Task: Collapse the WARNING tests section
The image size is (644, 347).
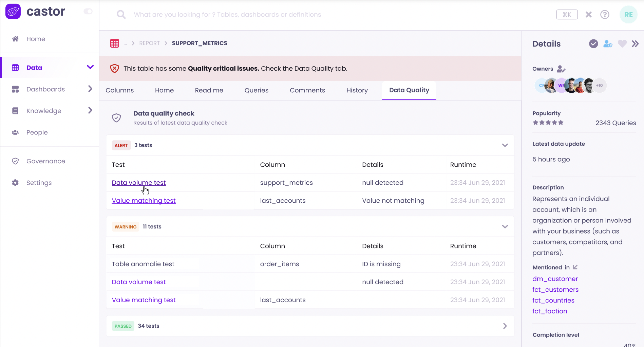Action: pyautogui.click(x=505, y=227)
